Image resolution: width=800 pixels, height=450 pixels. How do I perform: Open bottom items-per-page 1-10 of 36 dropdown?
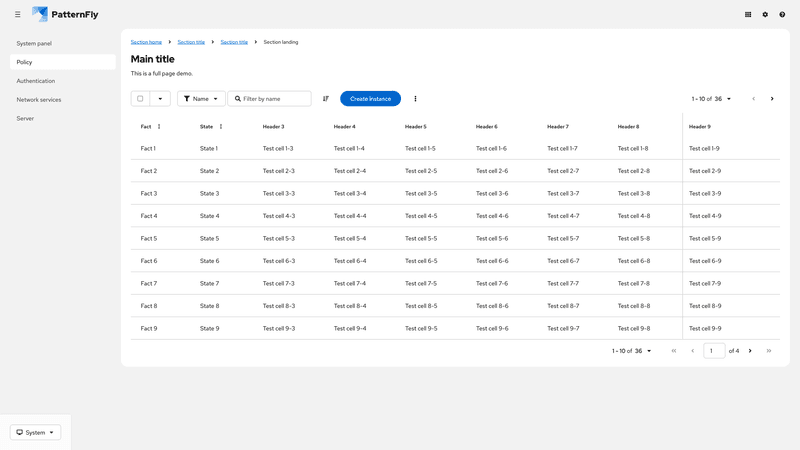[x=632, y=351]
